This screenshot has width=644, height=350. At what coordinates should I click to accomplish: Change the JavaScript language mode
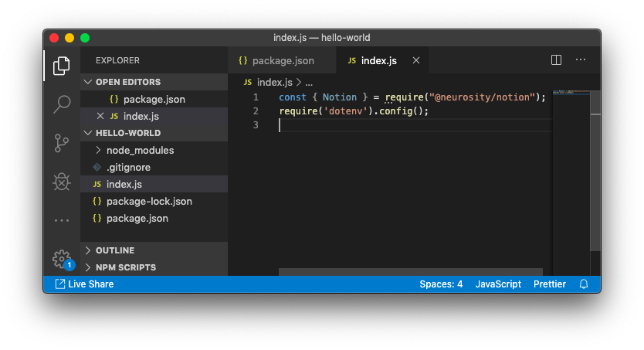point(498,284)
